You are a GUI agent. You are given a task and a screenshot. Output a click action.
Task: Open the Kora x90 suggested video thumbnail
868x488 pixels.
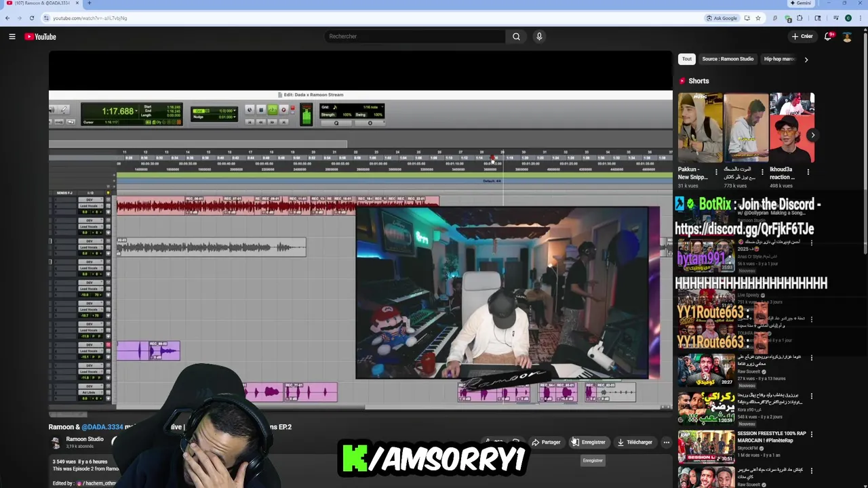point(706,408)
